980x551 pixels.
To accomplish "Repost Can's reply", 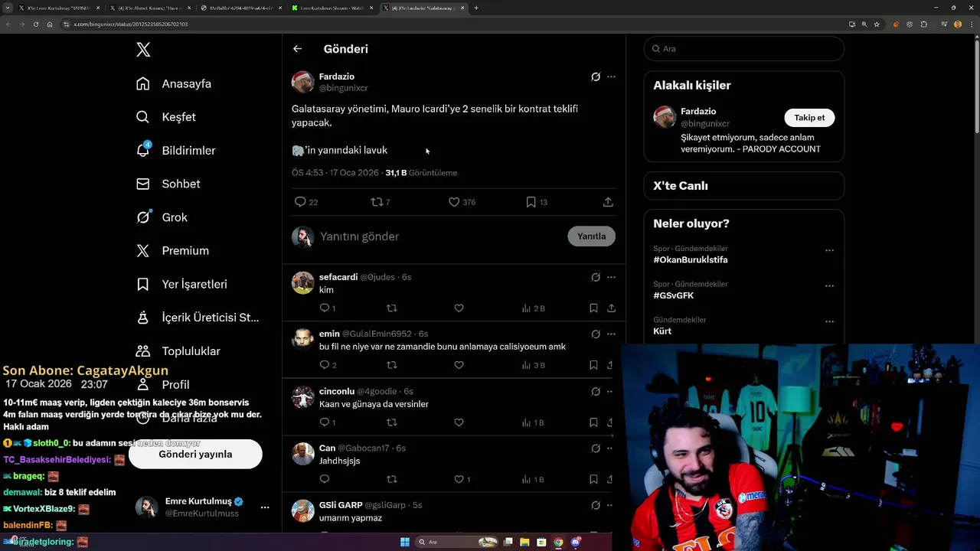I will [392, 479].
